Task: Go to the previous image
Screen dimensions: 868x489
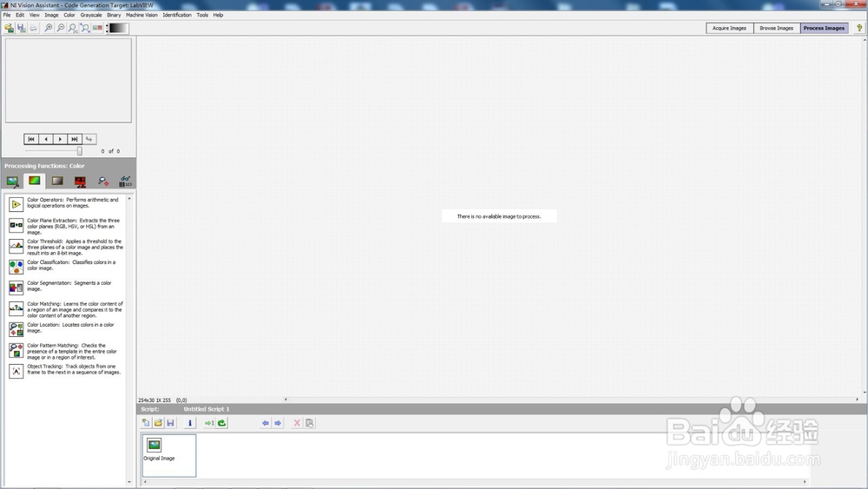Action: click(x=46, y=139)
